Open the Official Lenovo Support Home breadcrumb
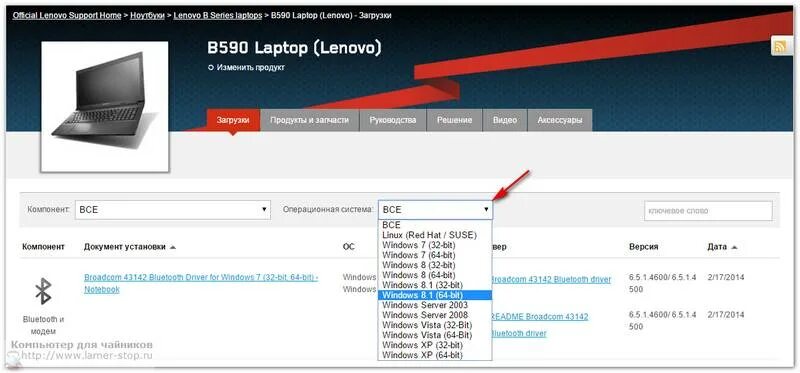This screenshot has width=800, height=373. click(67, 16)
